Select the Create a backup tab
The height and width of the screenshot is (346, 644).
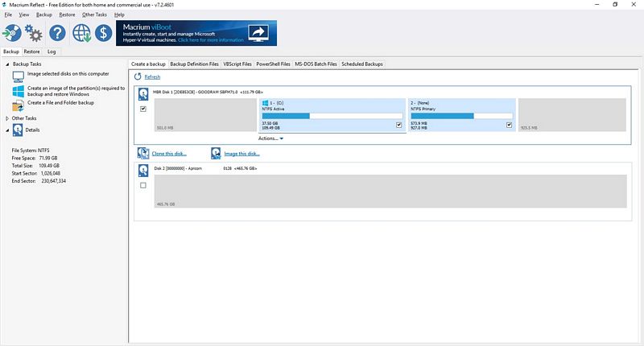(148, 64)
